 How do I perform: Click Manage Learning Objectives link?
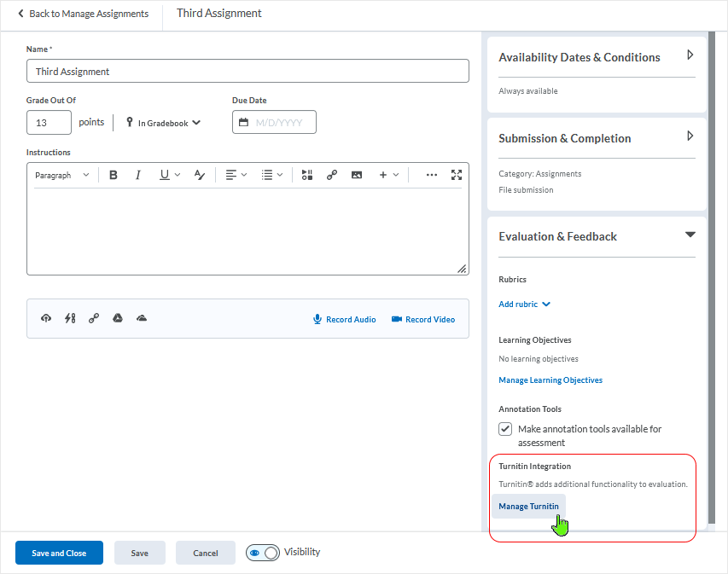click(x=550, y=380)
